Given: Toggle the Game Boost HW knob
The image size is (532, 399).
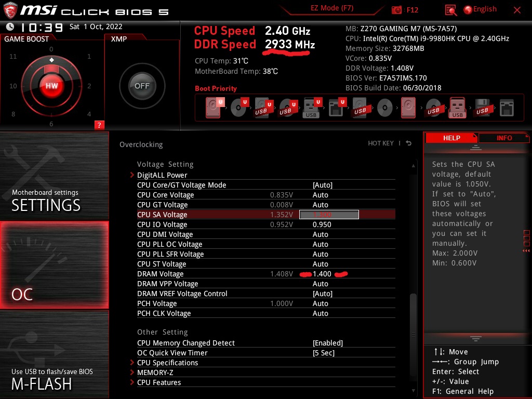Looking at the screenshot, I should click(51, 86).
